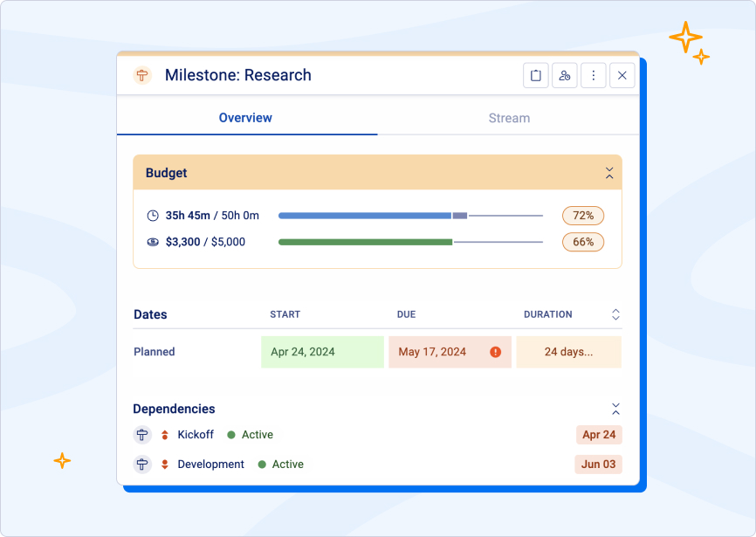Click the assign person icon
Screen dimensions: 756x537
[564, 75]
